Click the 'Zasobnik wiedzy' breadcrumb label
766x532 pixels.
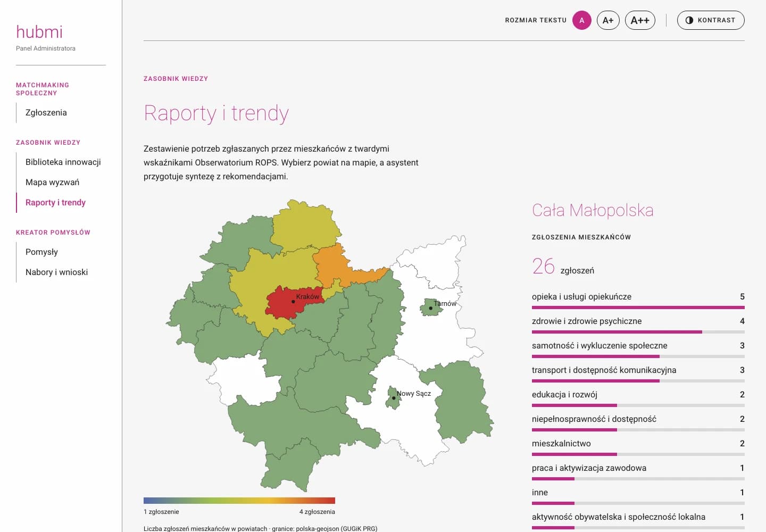pos(176,79)
